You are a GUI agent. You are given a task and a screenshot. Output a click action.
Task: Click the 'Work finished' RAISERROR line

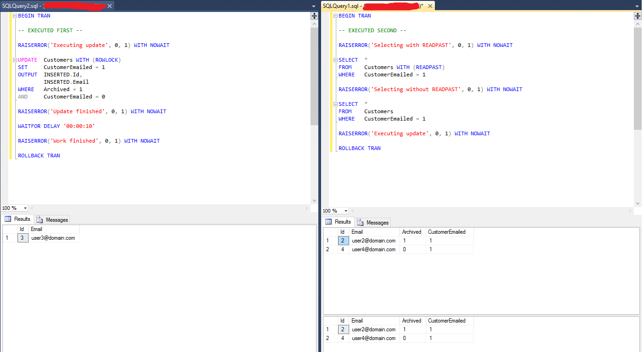pyautogui.click(x=89, y=141)
